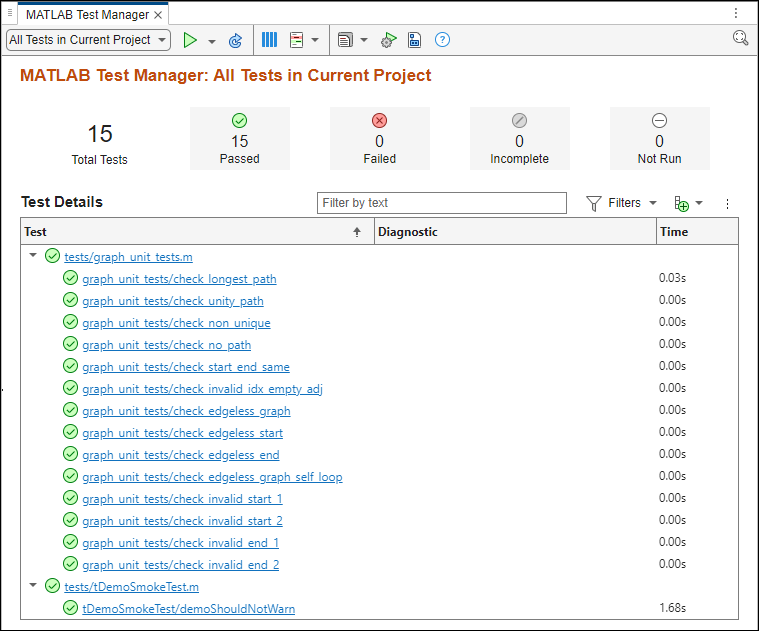Click the blue columns layout icon

tap(269, 40)
